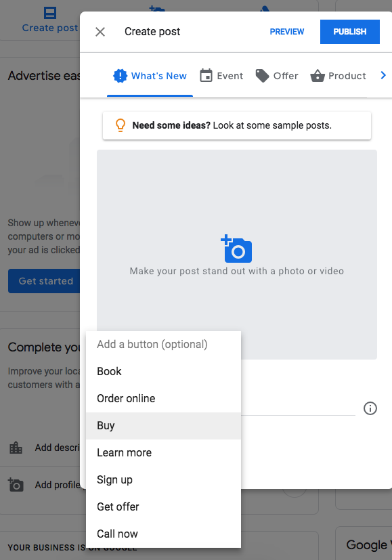Click the camera icon to add a photo
This screenshot has width=392, height=560.
(x=236, y=249)
